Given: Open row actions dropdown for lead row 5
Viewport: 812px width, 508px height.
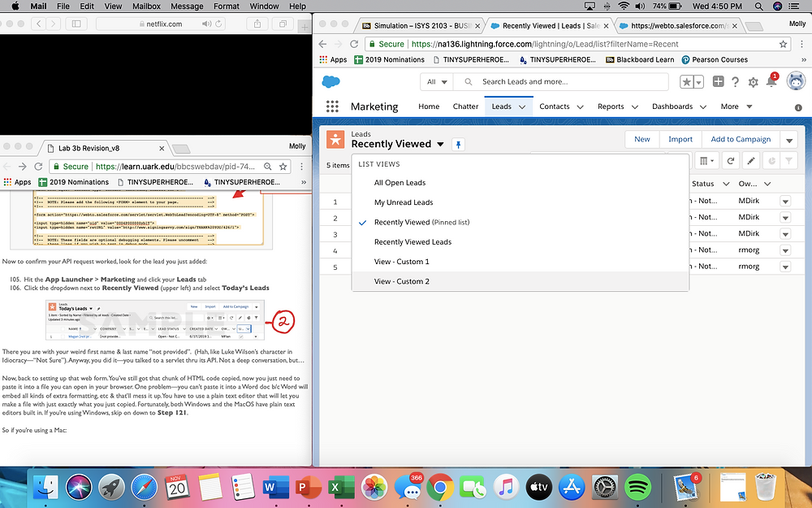Looking at the screenshot, I should point(785,267).
